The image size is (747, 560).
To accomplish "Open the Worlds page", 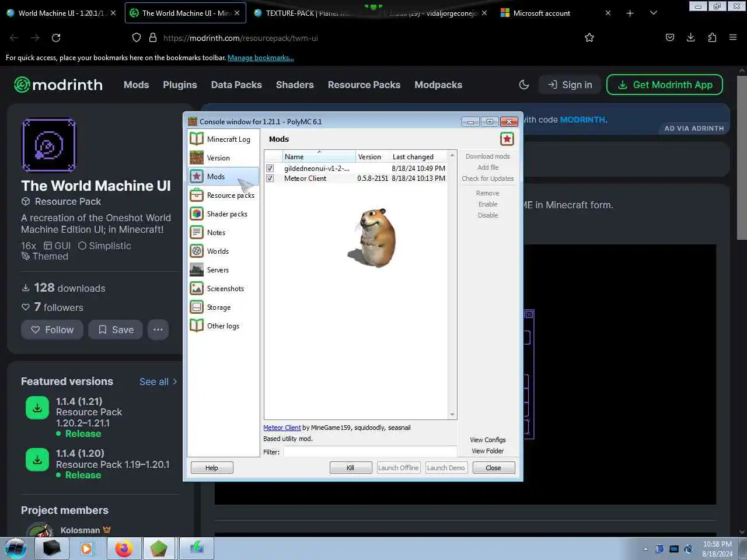I will point(223,251).
